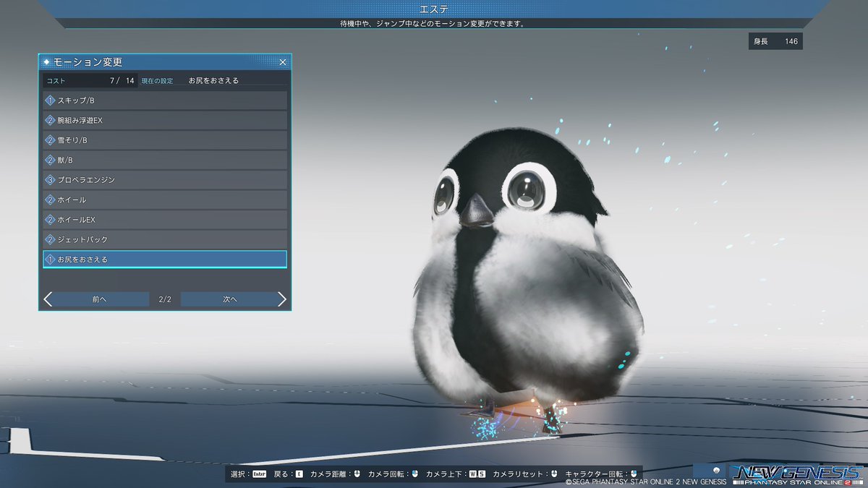This screenshot has height=488, width=868.
Task: Click the Enter key icon next to 選択
Action: (259, 474)
